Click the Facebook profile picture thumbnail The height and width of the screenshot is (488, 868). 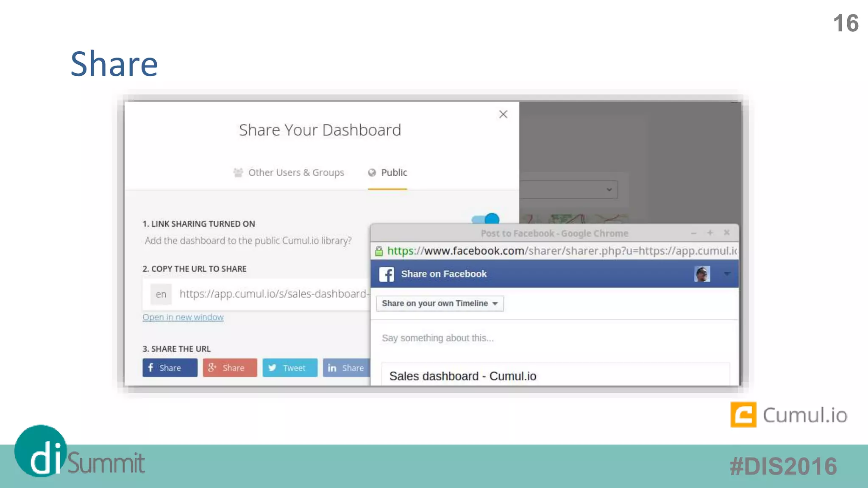702,274
